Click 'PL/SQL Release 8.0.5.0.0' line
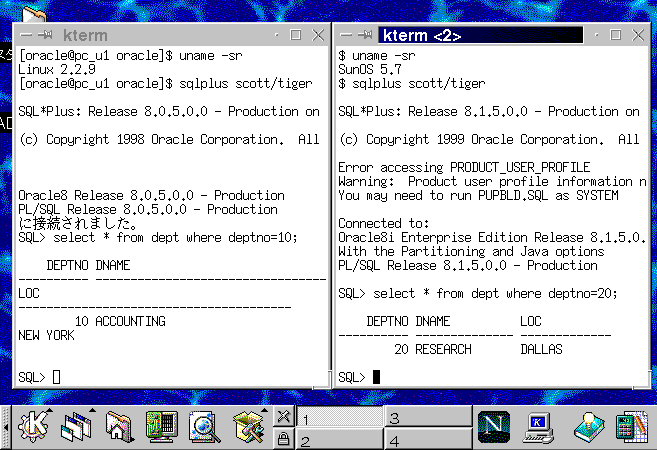The height and width of the screenshot is (450, 657). 148,209
